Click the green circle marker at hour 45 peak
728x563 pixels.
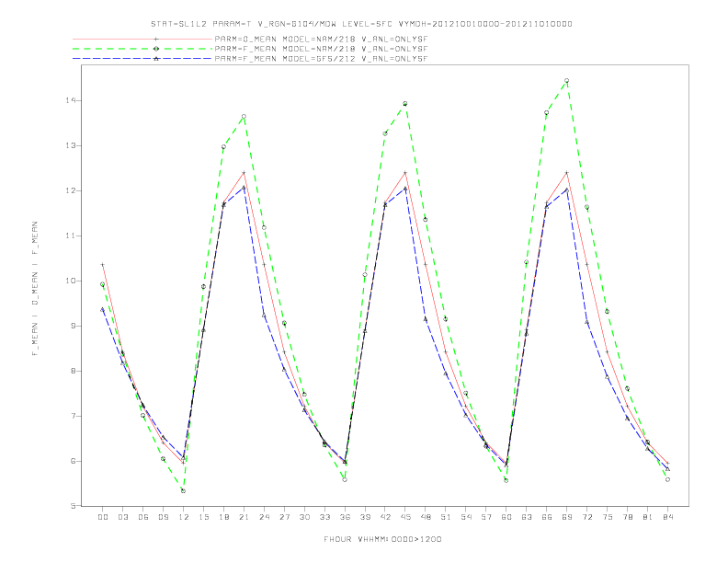pyautogui.click(x=405, y=104)
